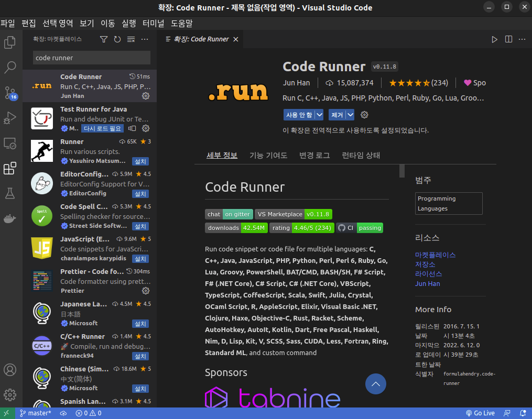Image resolution: width=532 pixels, height=419 pixels.
Task: Install the EditorConfig extension
Action: click(x=140, y=194)
